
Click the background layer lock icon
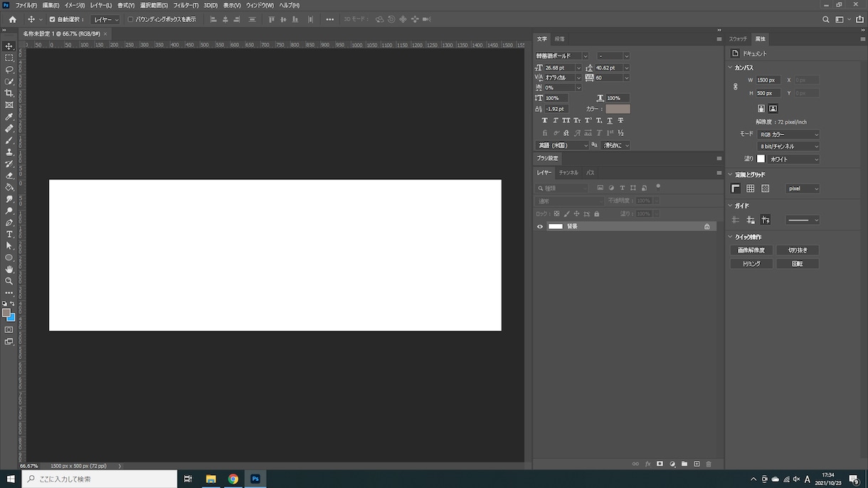706,226
